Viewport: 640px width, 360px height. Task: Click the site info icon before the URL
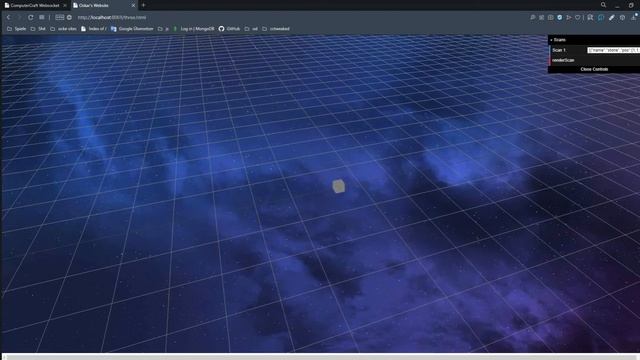pyautogui.click(x=69, y=18)
